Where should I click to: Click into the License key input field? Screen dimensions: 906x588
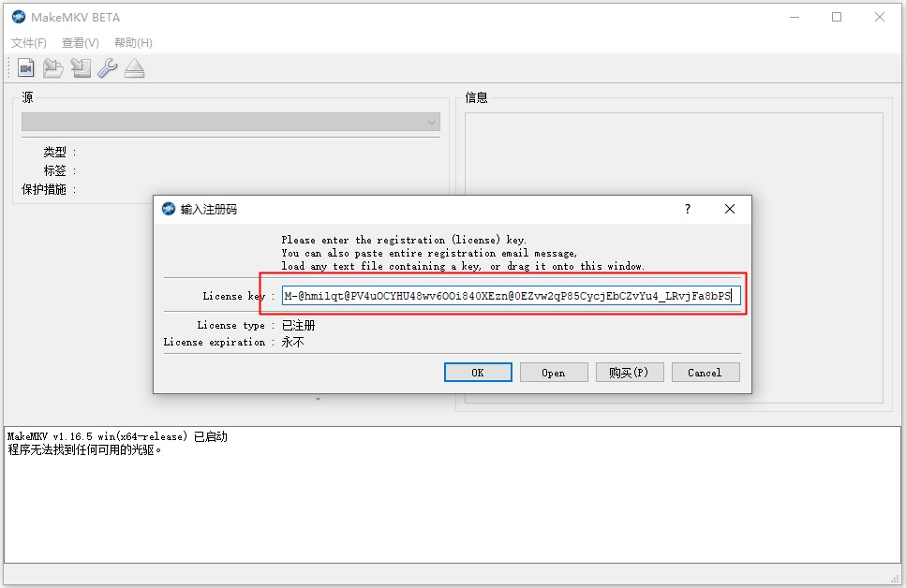point(511,296)
